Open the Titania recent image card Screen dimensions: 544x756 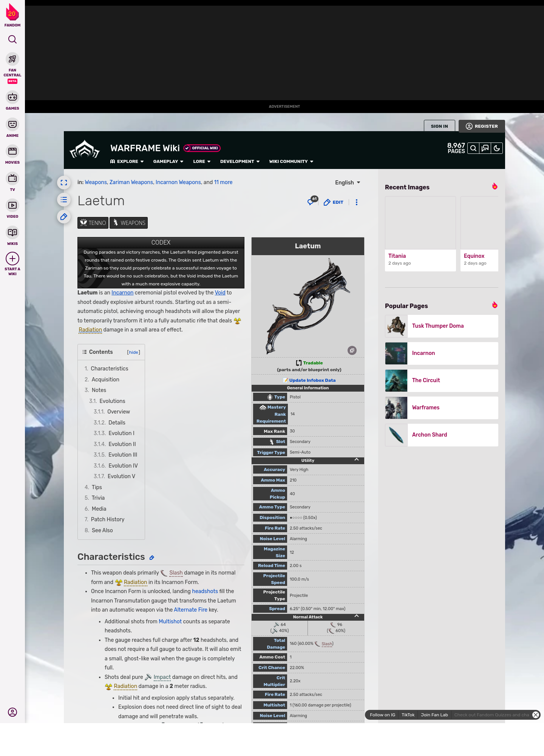point(420,234)
